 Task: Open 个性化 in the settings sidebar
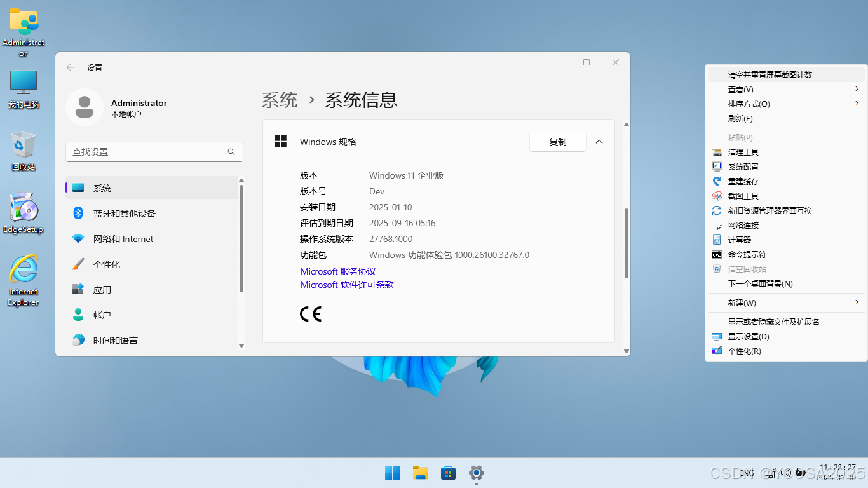[x=151, y=264]
